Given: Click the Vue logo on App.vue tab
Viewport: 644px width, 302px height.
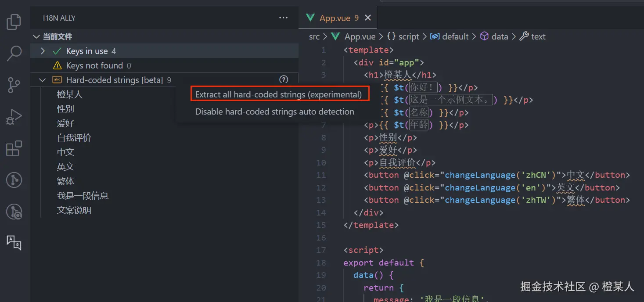Looking at the screenshot, I should coord(310,18).
